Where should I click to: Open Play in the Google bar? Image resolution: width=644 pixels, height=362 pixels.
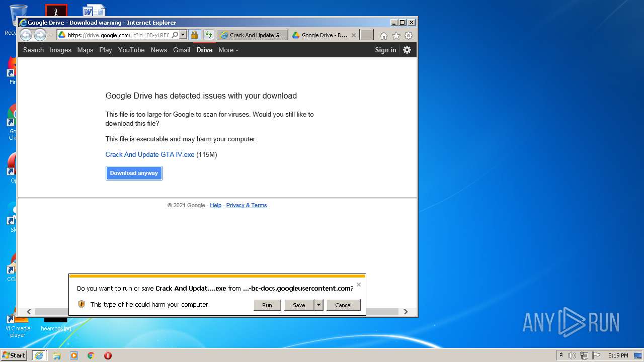pyautogui.click(x=106, y=50)
